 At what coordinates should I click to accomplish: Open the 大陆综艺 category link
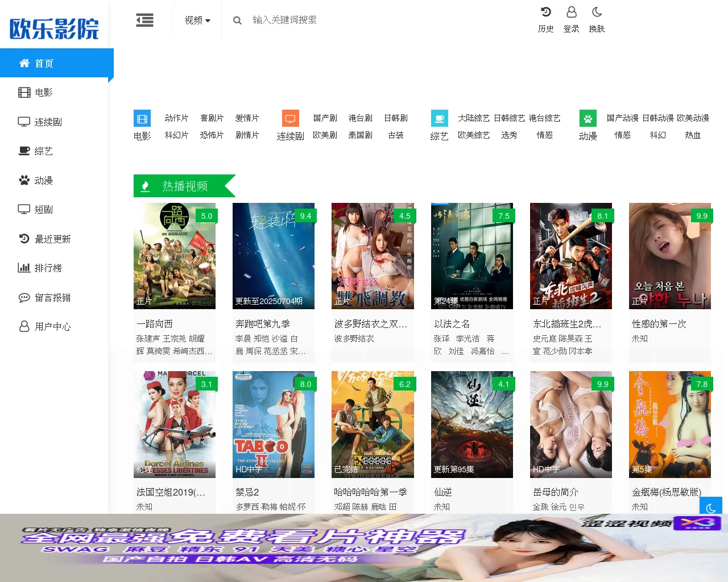pos(474,118)
